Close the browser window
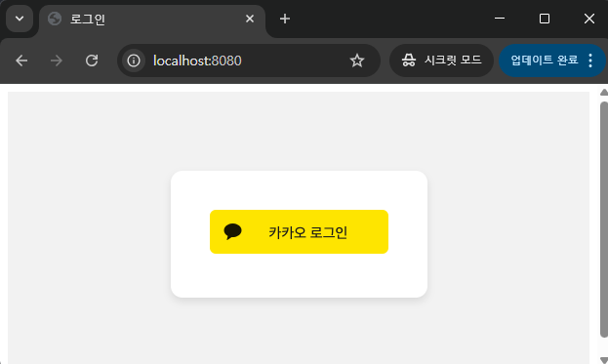The width and height of the screenshot is (608, 364). pyautogui.click(x=589, y=19)
